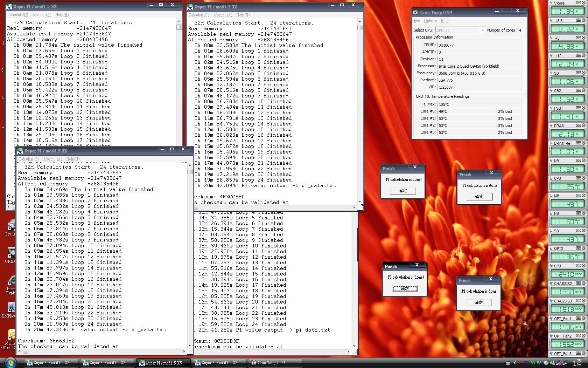Click Core #0 temperature 49°C reading

click(467, 111)
